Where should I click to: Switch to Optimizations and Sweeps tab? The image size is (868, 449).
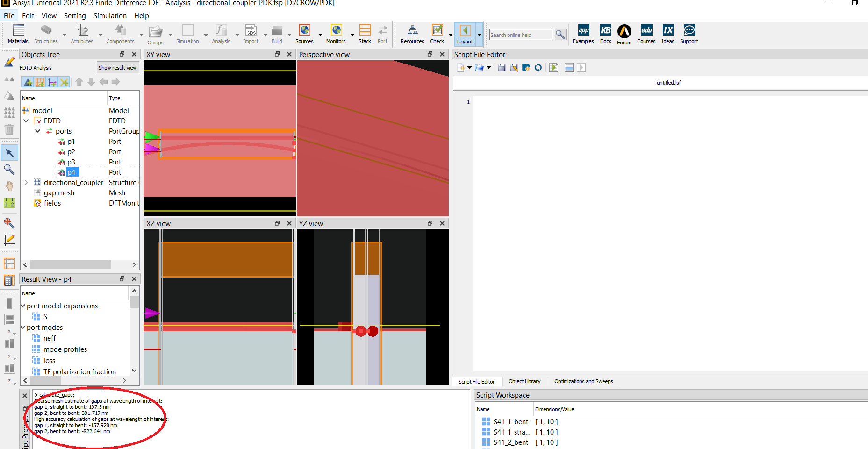583,381
